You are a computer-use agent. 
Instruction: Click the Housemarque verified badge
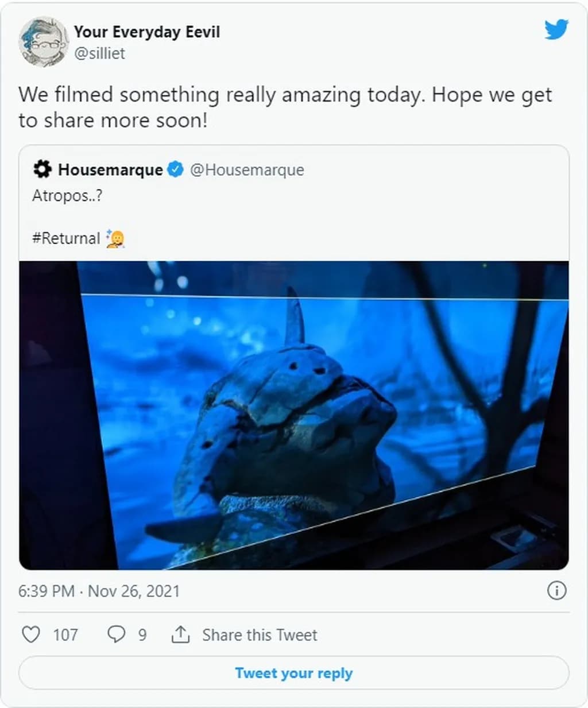pos(175,169)
